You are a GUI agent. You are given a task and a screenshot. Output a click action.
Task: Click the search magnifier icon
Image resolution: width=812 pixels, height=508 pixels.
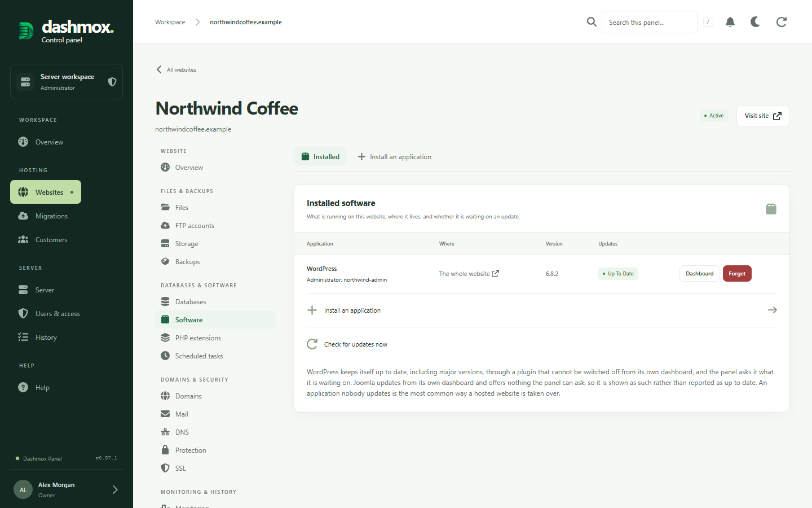point(592,22)
